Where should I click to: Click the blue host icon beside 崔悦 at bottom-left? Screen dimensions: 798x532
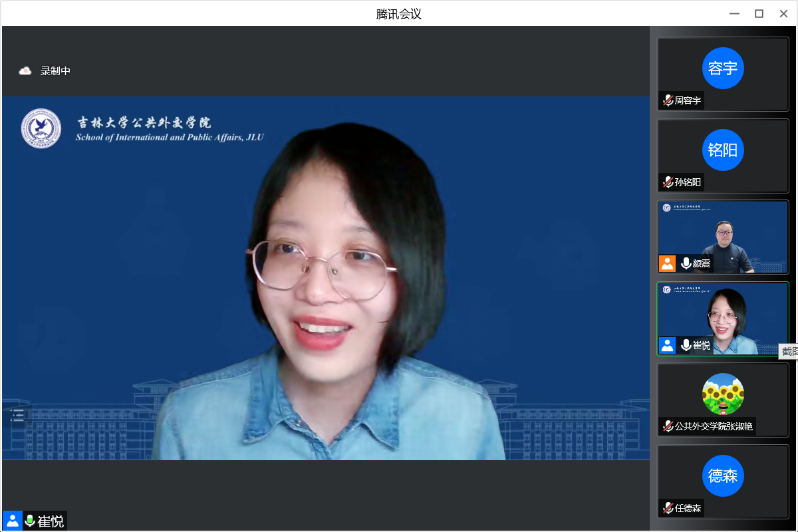tap(12, 521)
